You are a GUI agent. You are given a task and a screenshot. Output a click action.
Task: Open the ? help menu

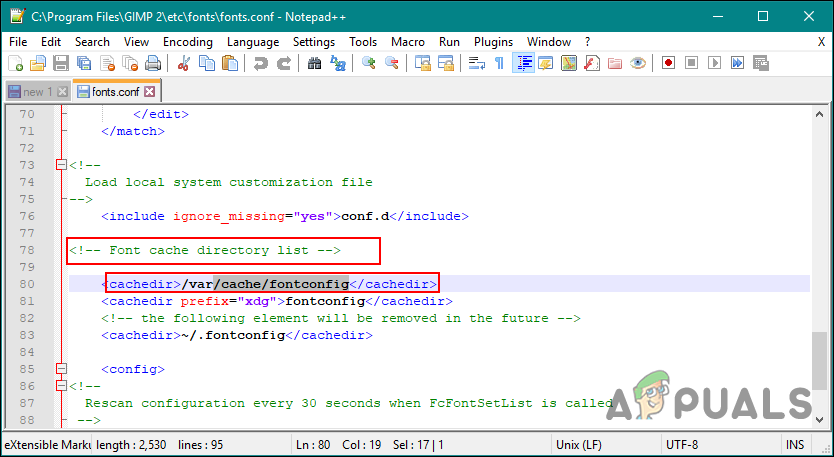point(587,42)
